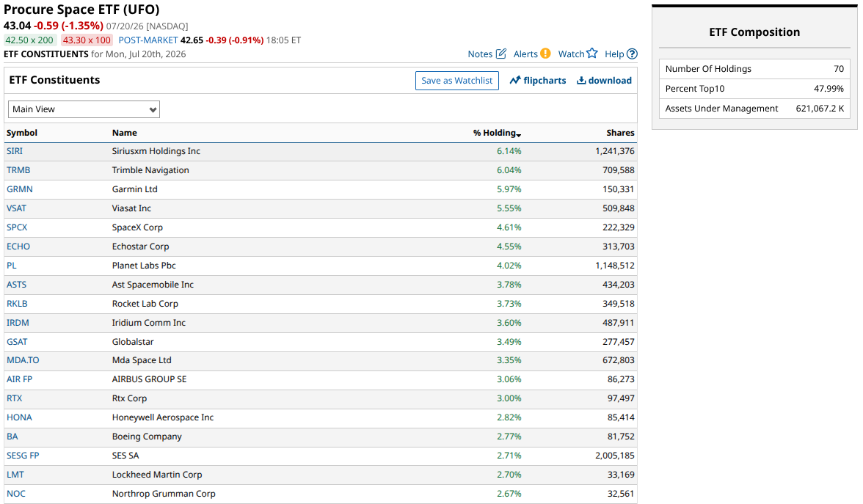Open the SPCX symbol link

click(17, 227)
